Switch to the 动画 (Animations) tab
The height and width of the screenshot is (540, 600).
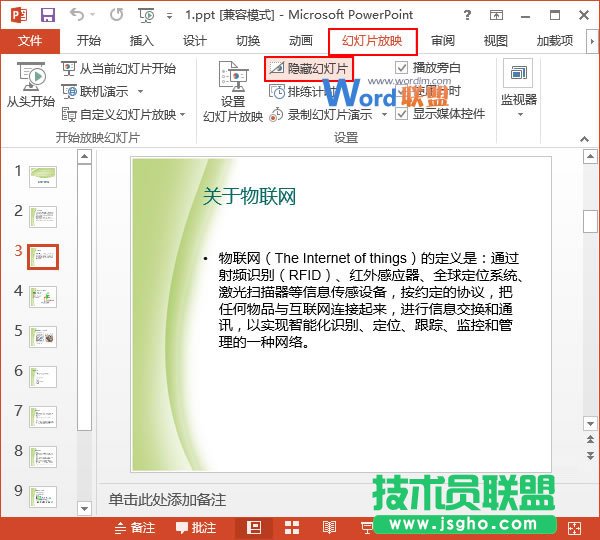[301, 41]
